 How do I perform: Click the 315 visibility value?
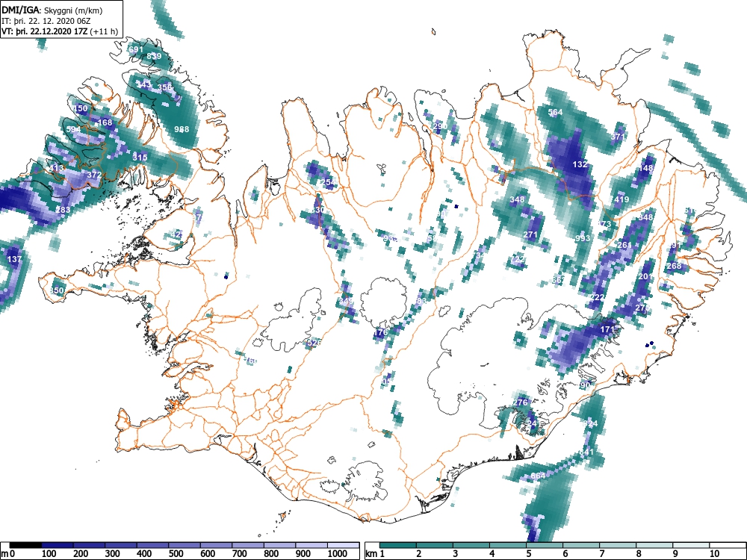pyautogui.click(x=140, y=157)
